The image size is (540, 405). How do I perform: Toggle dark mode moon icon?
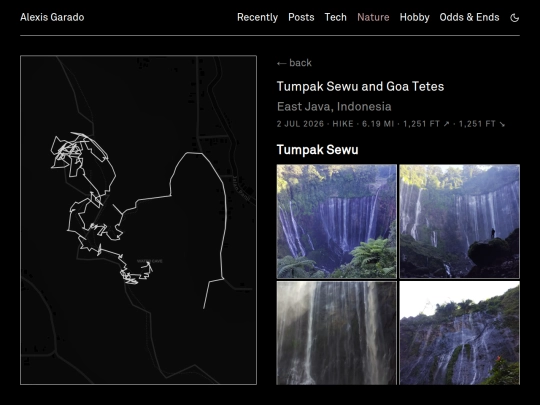pos(514,18)
